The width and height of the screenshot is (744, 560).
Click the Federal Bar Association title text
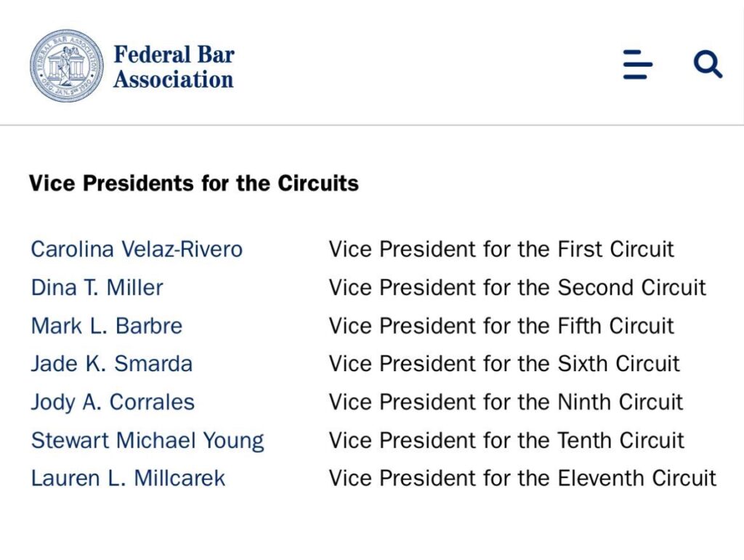[x=174, y=66]
